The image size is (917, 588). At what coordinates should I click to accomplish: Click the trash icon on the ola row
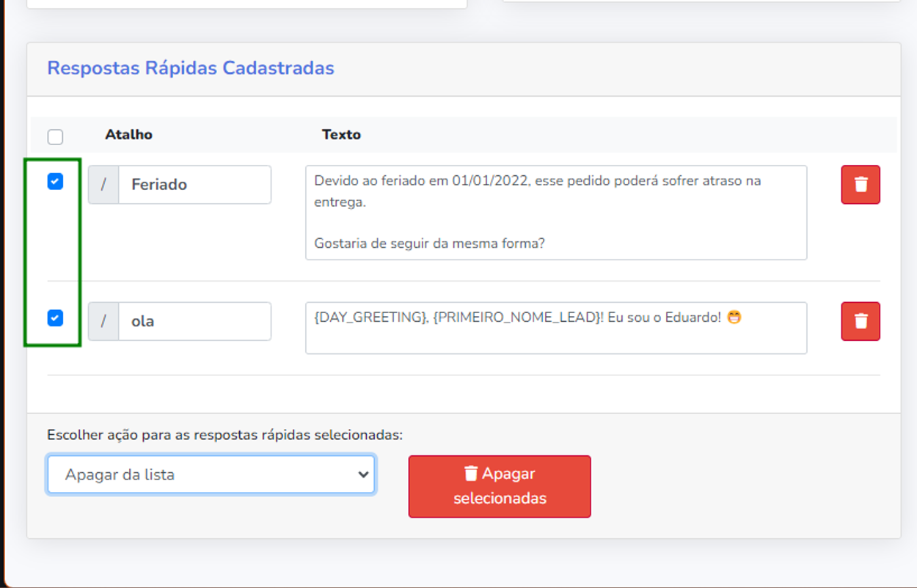click(x=860, y=321)
